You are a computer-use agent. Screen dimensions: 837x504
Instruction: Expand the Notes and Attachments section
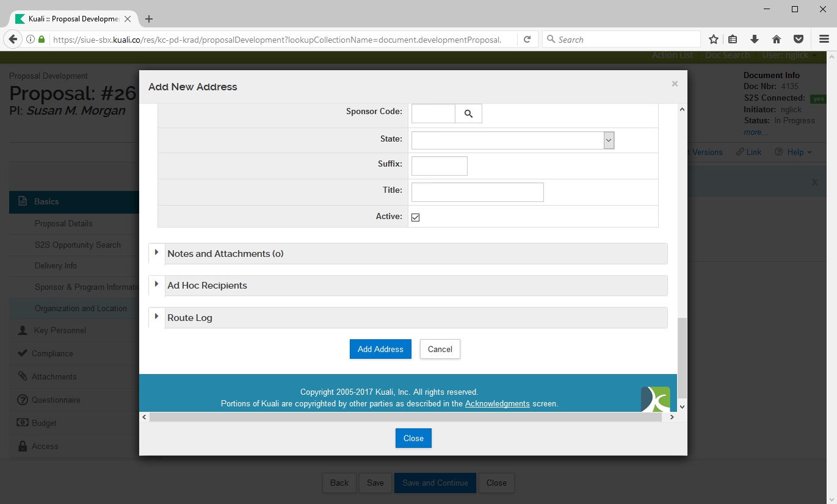pos(225,253)
